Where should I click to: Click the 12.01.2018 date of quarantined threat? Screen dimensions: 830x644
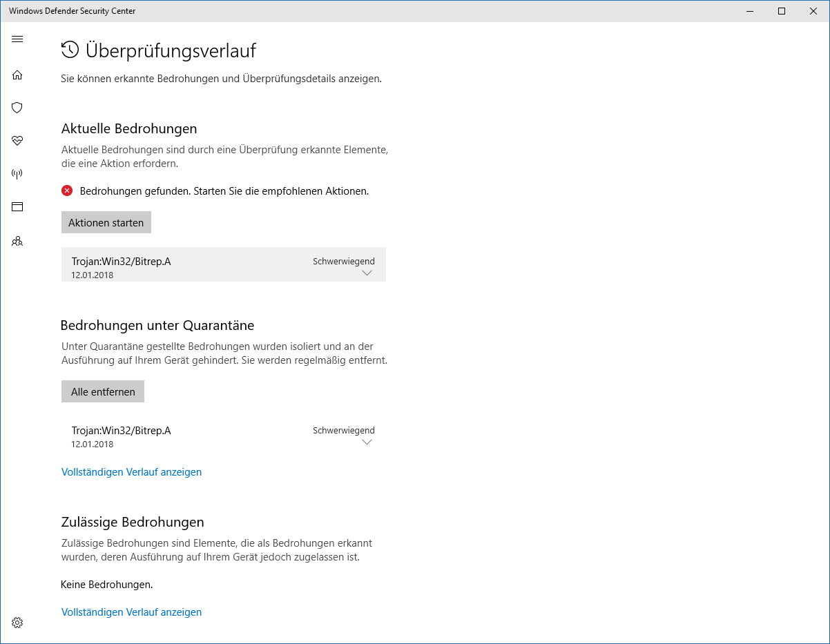pyautogui.click(x=93, y=444)
